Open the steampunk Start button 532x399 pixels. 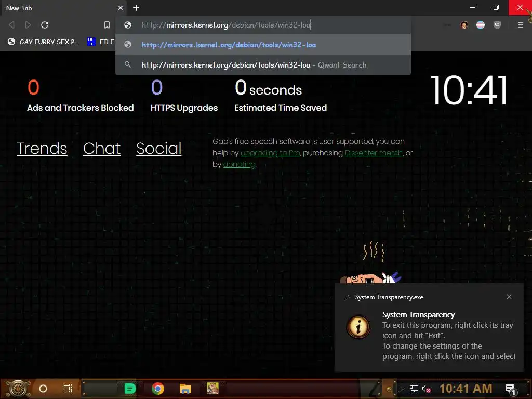[x=18, y=389]
